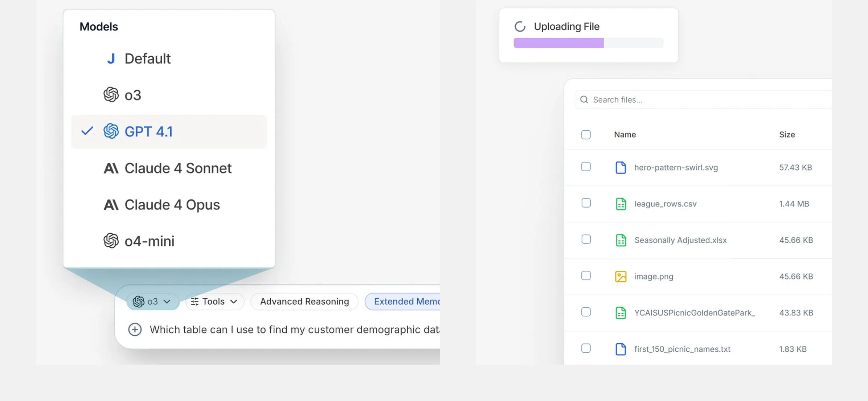Viewport: 868px width, 401px height.
Task: Open the file league_rows.csv
Action: [x=666, y=204]
